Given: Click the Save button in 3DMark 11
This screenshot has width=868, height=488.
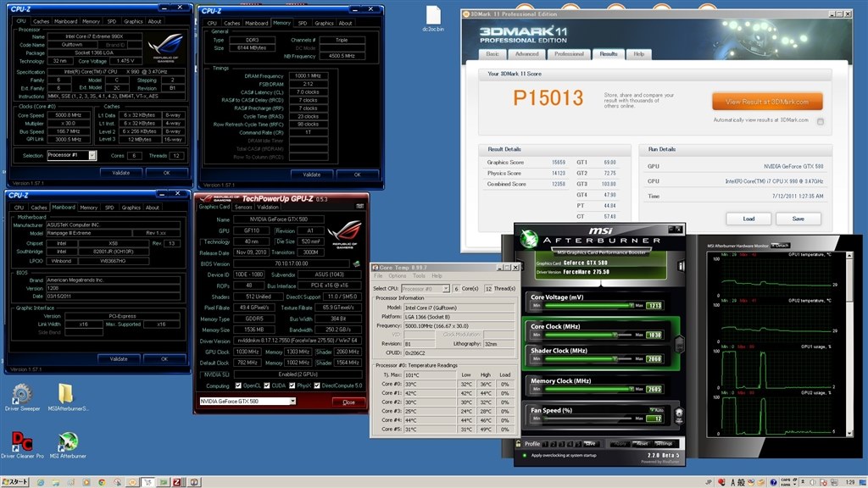Looking at the screenshot, I should click(x=798, y=219).
